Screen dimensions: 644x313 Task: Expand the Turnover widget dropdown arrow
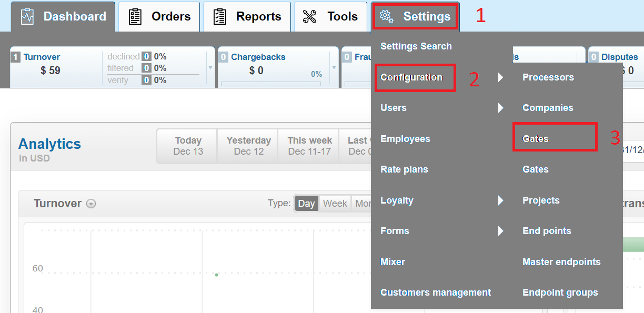click(x=210, y=67)
